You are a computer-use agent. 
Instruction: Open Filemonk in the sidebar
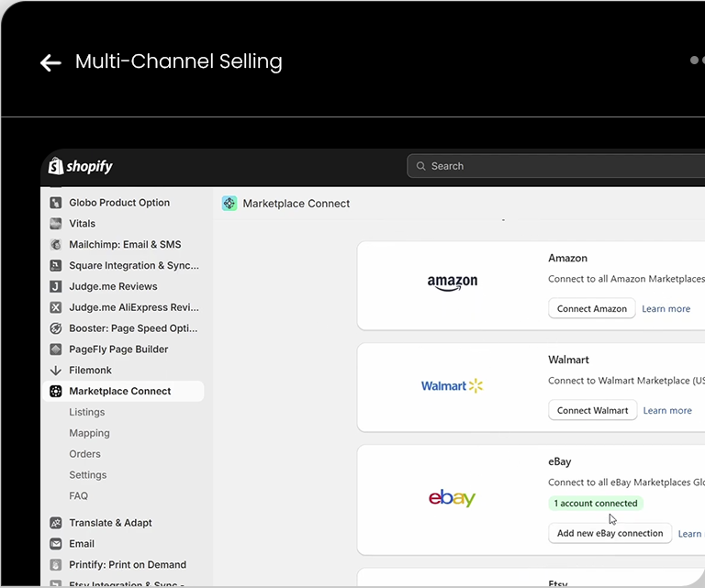(90, 371)
